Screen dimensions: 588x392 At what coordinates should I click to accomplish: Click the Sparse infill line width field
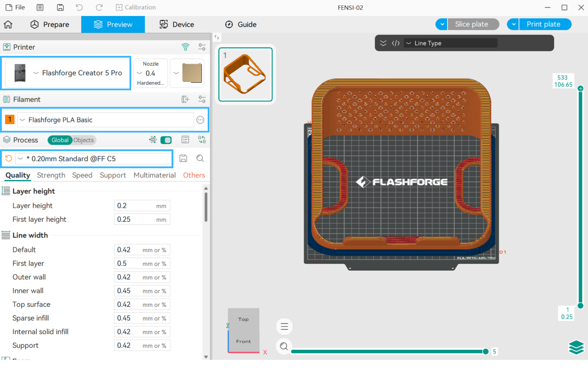(142, 318)
